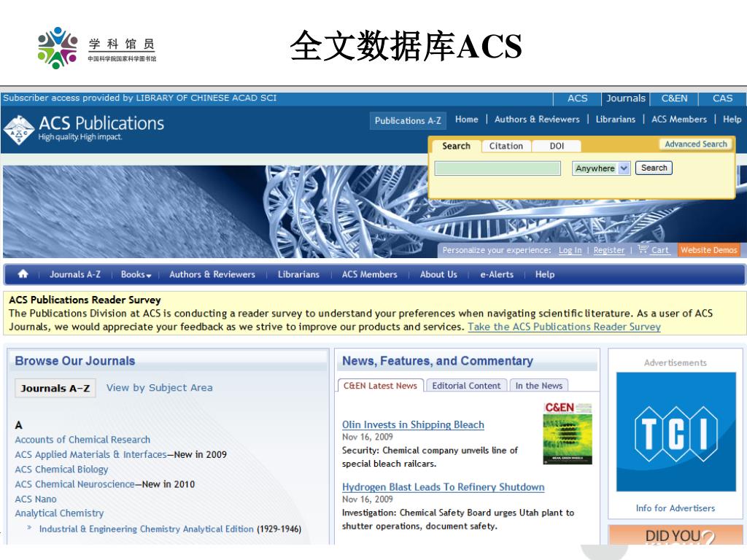Open Website Demos button
The image size is (747, 560).
(708, 249)
